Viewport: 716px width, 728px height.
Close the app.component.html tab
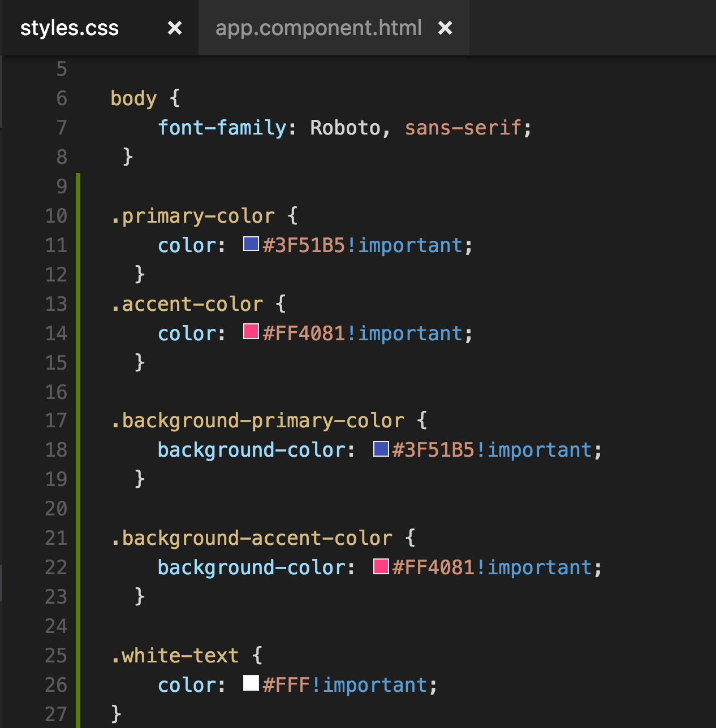(x=445, y=28)
